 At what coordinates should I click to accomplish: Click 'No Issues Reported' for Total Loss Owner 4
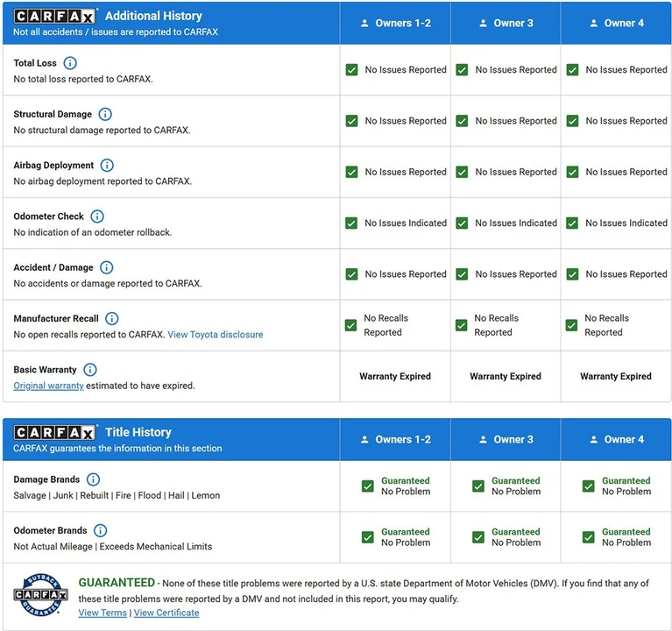pos(626,69)
